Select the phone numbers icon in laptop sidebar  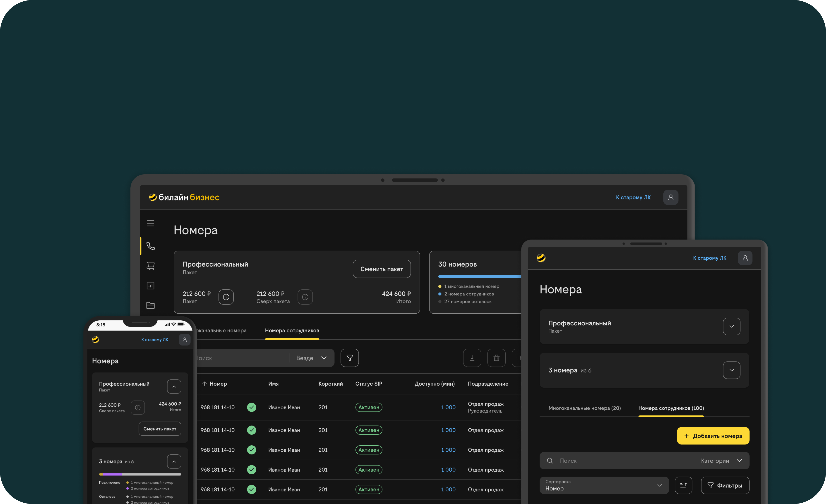(x=150, y=246)
